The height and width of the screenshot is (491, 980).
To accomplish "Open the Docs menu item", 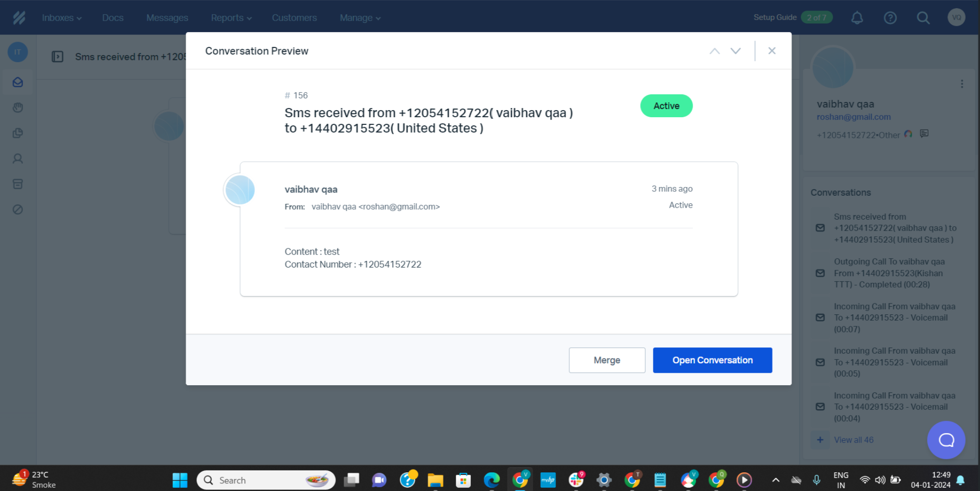I will (113, 18).
